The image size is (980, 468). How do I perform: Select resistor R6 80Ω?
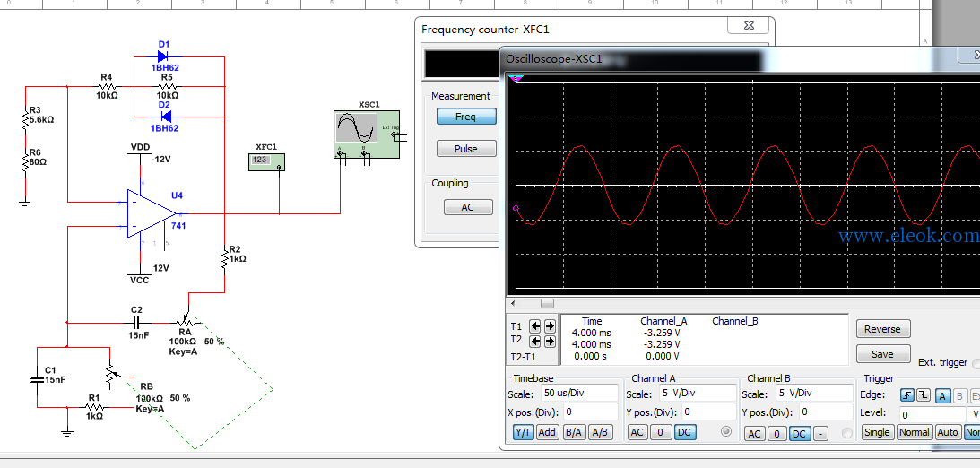(26, 162)
